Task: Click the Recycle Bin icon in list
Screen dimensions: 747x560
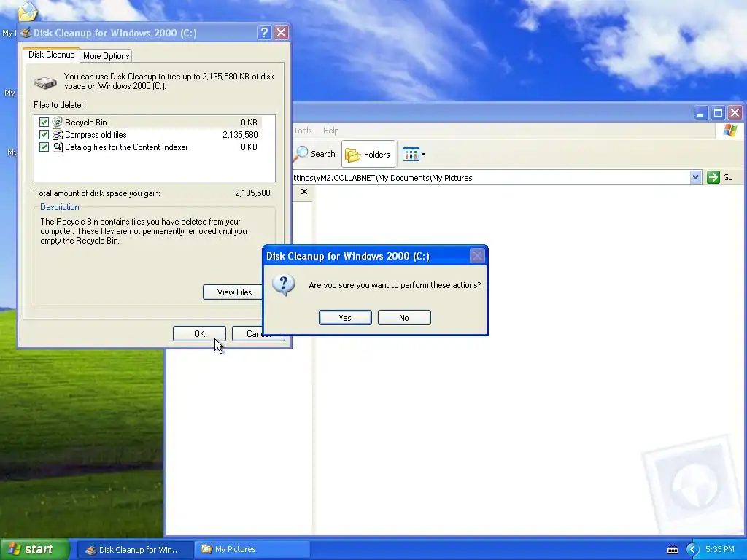Action: pos(58,122)
